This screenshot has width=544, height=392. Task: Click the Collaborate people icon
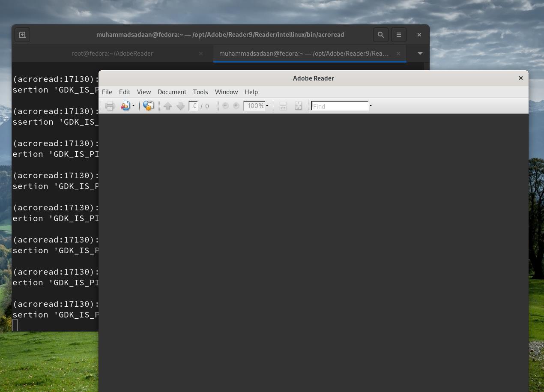click(125, 106)
